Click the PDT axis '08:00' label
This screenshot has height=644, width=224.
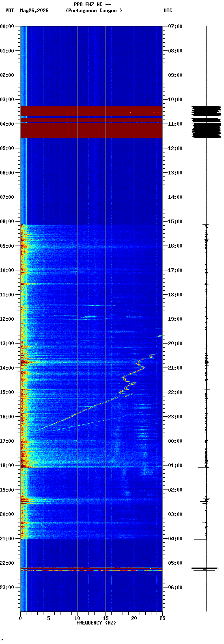point(7,222)
